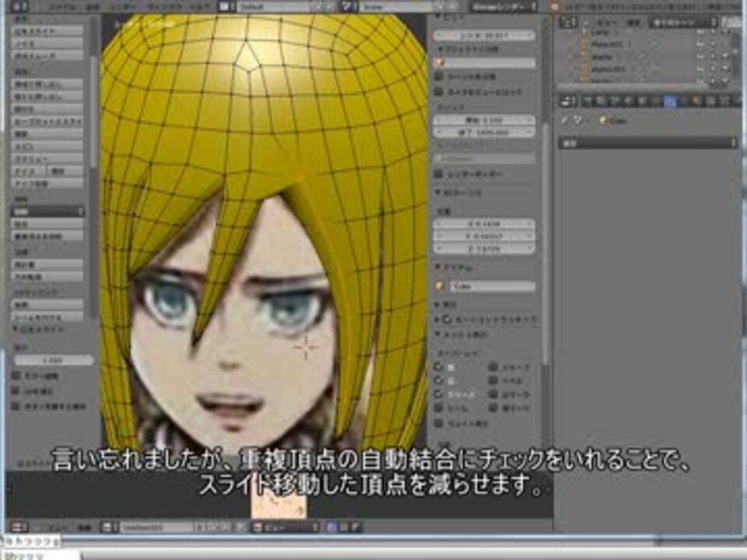Toggle the lock to cursor checkbox
This screenshot has width=747, height=560.
click(x=439, y=76)
